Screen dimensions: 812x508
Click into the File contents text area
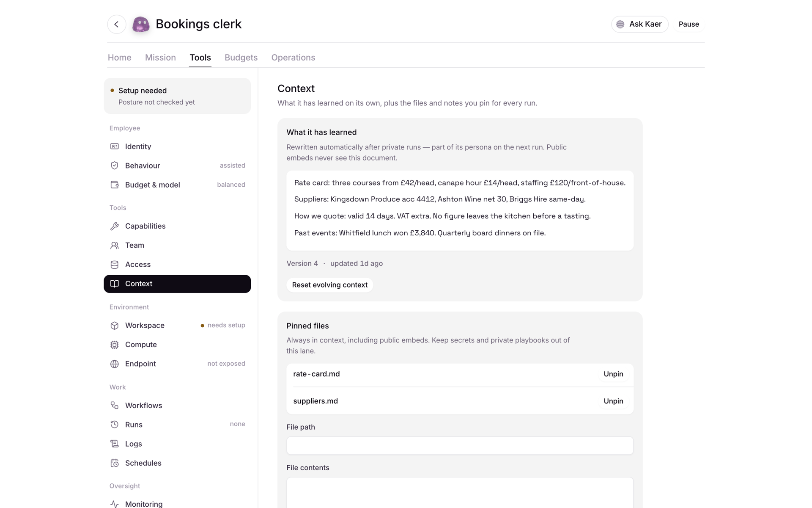pos(460,493)
